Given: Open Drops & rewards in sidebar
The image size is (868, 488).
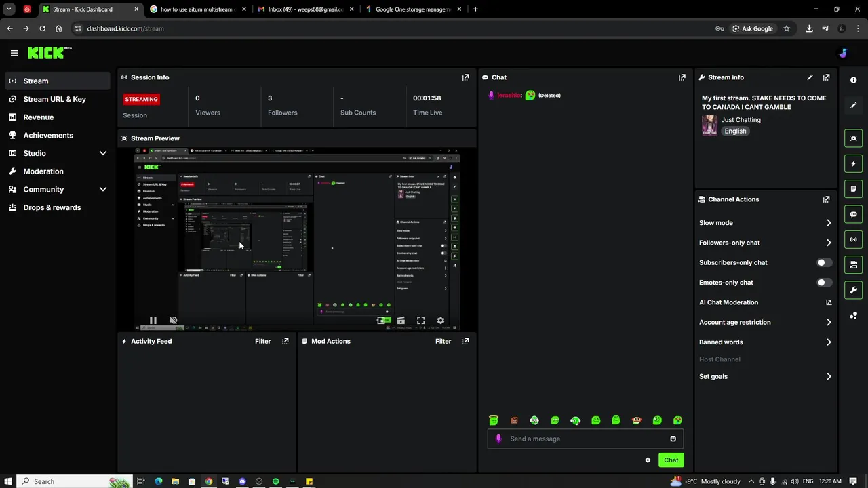Looking at the screenshot, I should coord(58,207).
